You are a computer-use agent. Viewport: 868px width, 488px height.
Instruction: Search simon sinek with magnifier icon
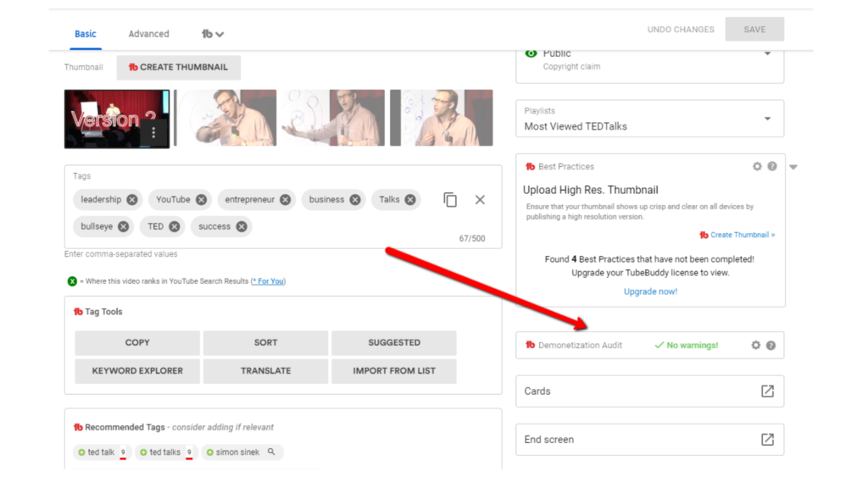[271, 452]
